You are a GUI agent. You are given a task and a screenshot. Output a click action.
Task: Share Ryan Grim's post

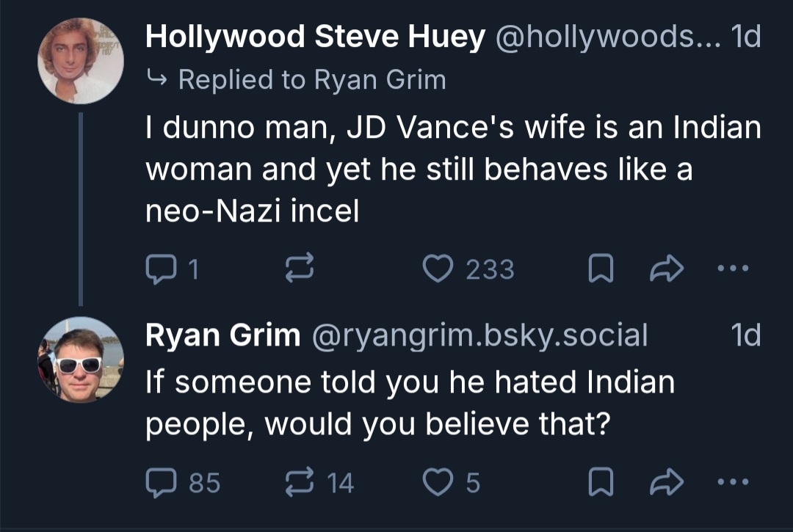(665, 482)
